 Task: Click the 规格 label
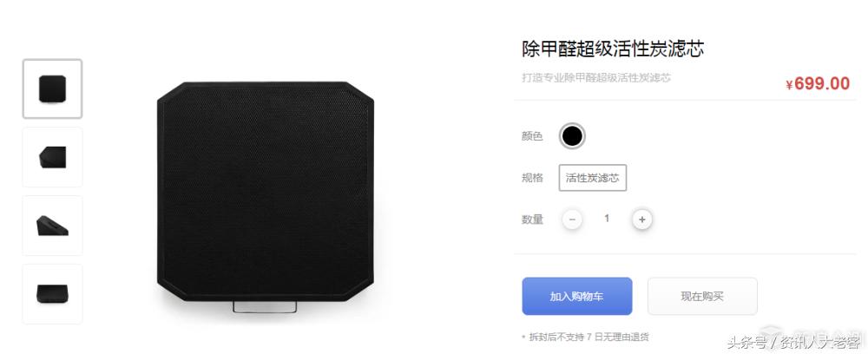click(532, 178)
